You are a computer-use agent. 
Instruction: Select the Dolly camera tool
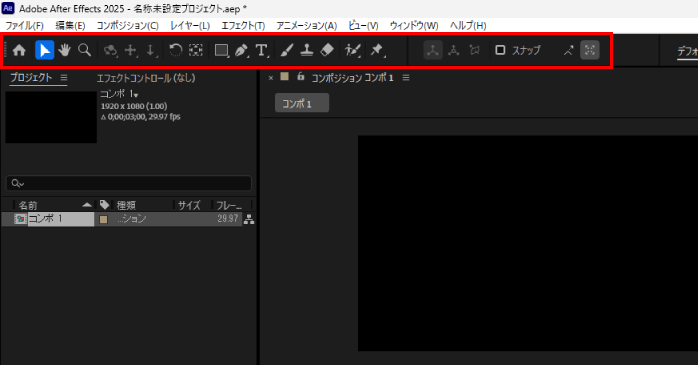pyautogui.click(x=151, y=50)
